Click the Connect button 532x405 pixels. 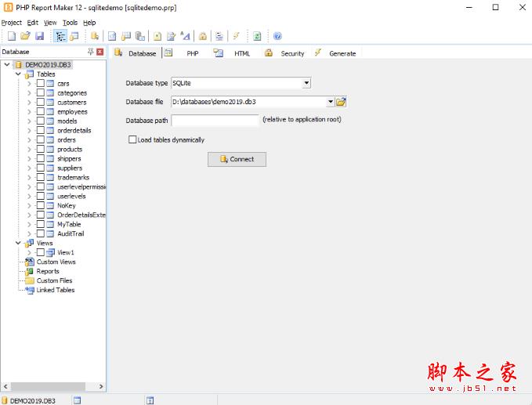[x=237, y=159]
